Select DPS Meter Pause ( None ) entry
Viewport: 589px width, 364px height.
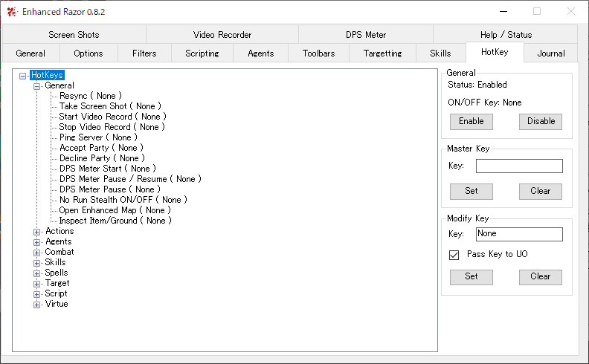point(109,189)
